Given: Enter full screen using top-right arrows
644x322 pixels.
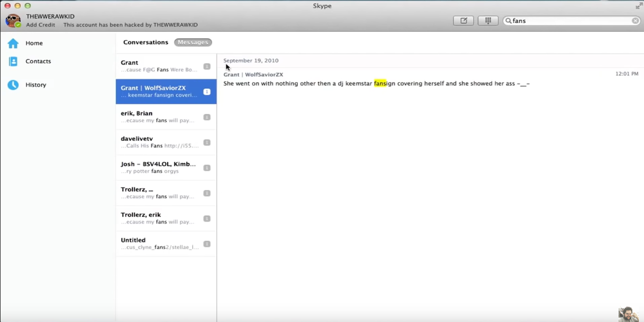Looking at the screenshot, I should (639, 6).
